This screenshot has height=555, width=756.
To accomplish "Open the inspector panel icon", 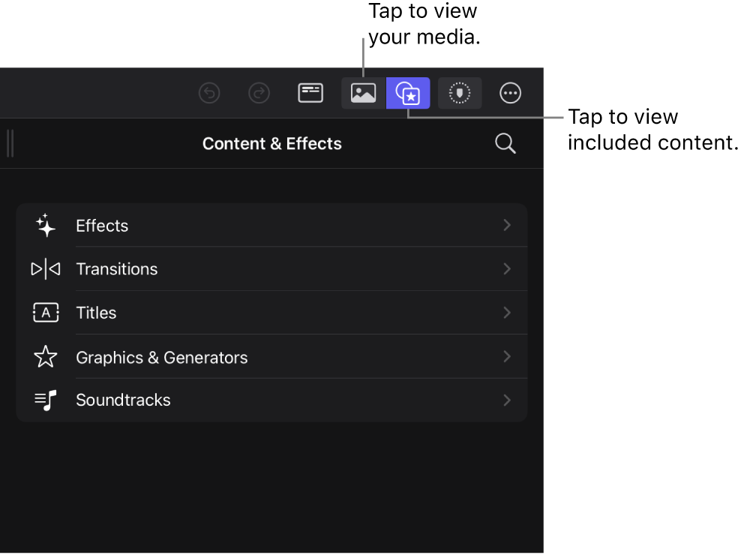I will click(x=310, y=93).
